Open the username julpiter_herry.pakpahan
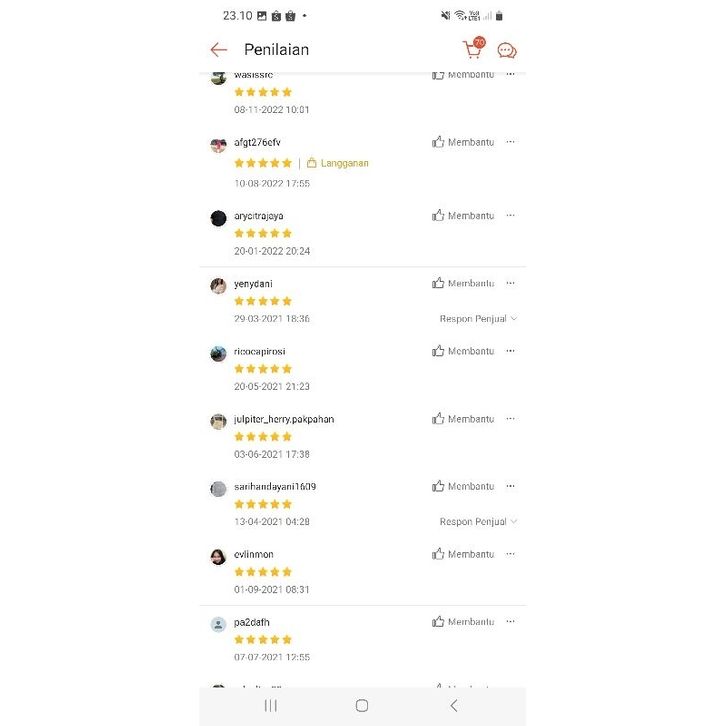Image resolution: width=726 pixels, height=726 pixels. click(284, 419)
